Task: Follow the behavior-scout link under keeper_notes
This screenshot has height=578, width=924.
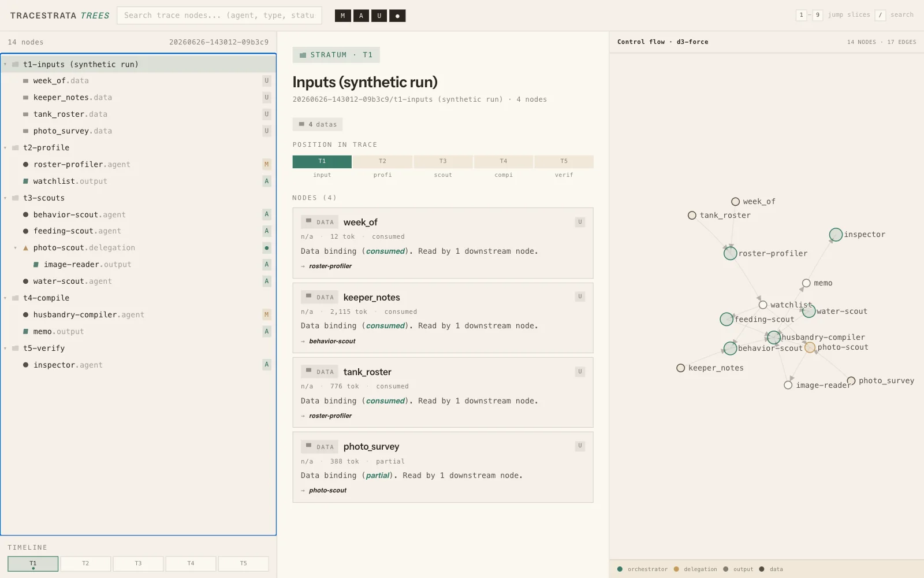Action: 332,342
